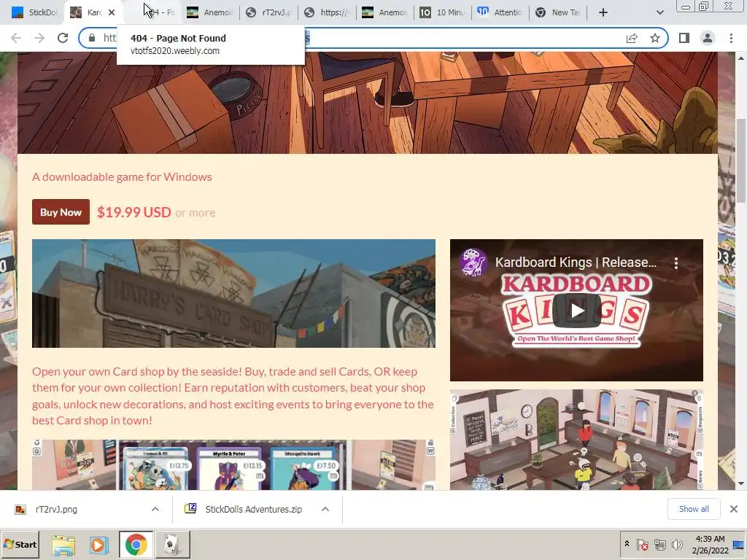Click the volume speaker tray icon
Screen dimensions: 747x560
pyautogui.click(x=677, y=544)
